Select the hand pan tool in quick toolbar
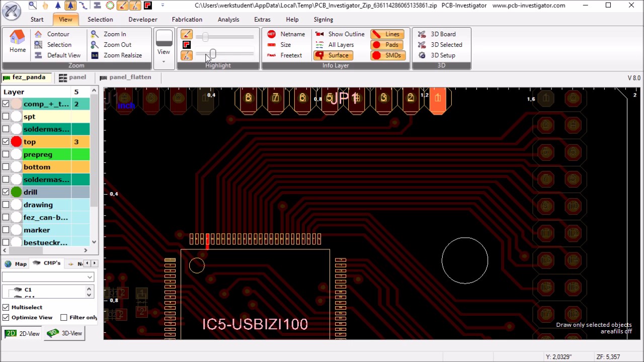 pyautogui.click(x=45, y=6)
